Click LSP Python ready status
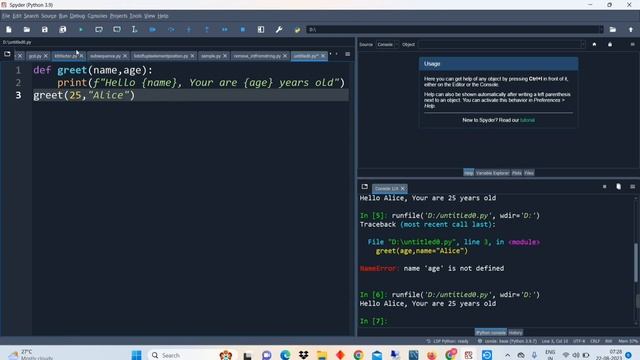This screenshot has width=640, height=360. [447, 341]
